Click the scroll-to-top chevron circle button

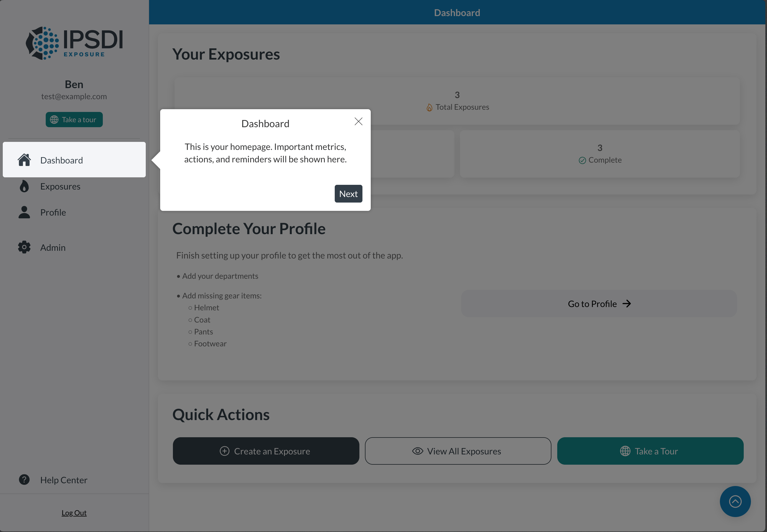(x=735, y=501)
